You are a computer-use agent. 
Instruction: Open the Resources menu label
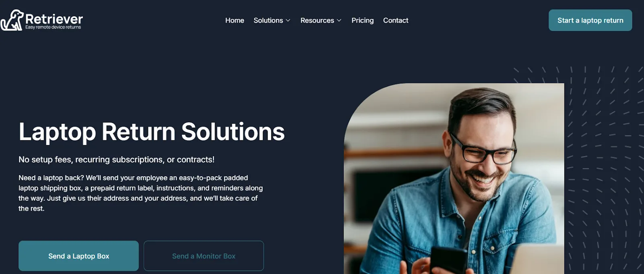click(317, 20)
